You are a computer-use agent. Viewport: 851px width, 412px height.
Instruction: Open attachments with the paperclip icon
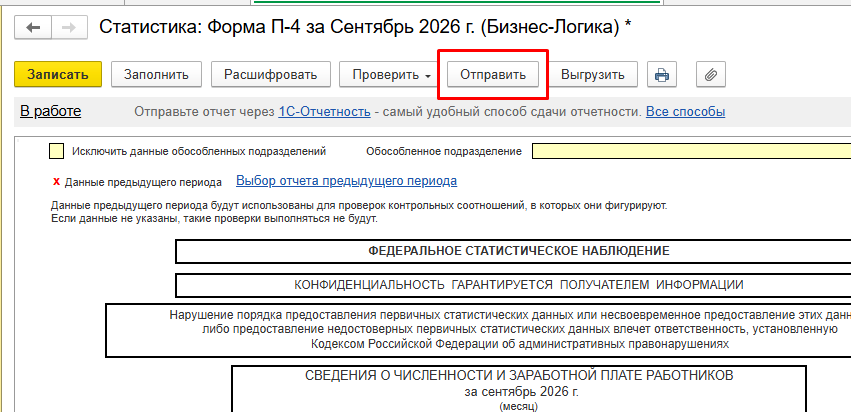710,74
